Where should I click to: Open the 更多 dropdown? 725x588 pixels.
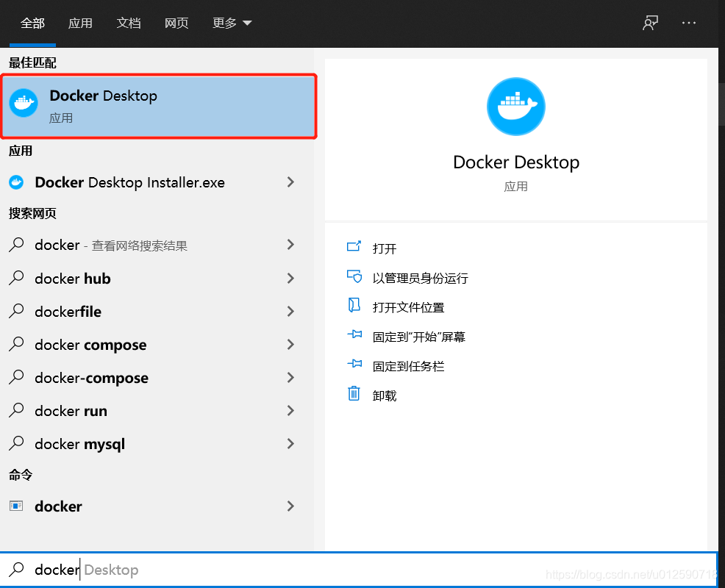(x=232, y=23)
